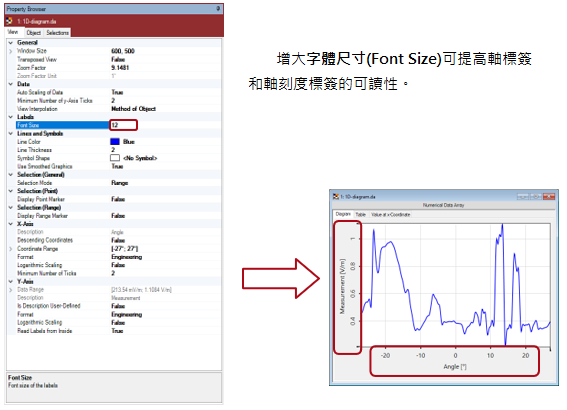Switch to the Object tab
The height and width of the screenshot is (410, 567).
tap(33, 33)
